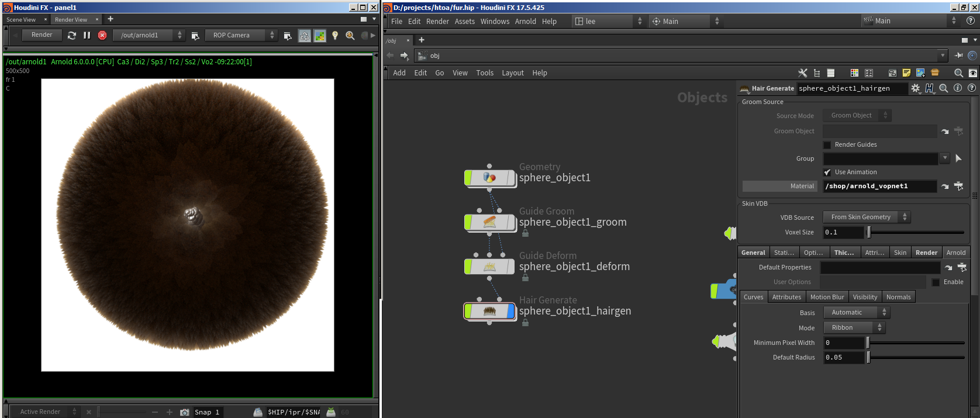This screenshot has height=418, width=980.
Task: Click the jump-to-operator arrow beside Material field
Action: tap(945, 186)
